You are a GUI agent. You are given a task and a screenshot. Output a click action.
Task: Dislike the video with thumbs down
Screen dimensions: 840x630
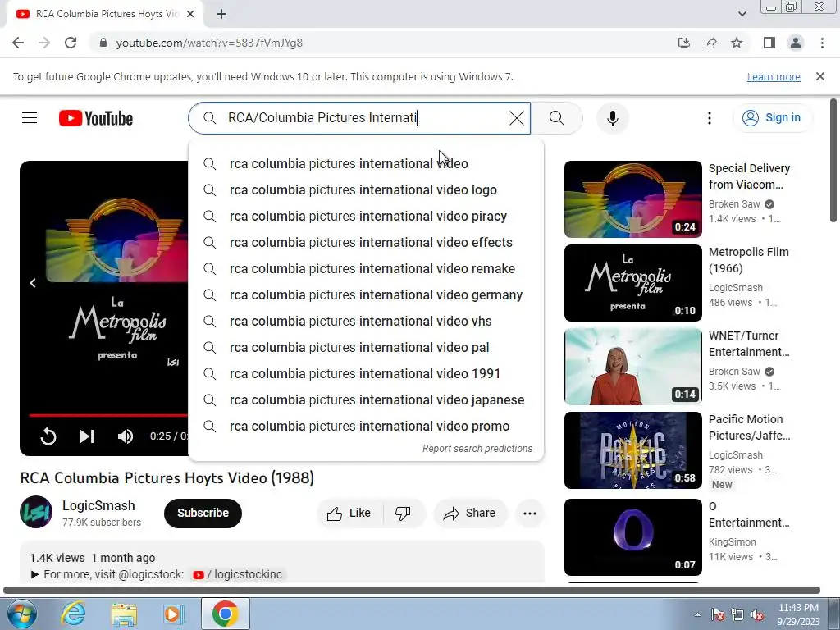tap(403, 514)
